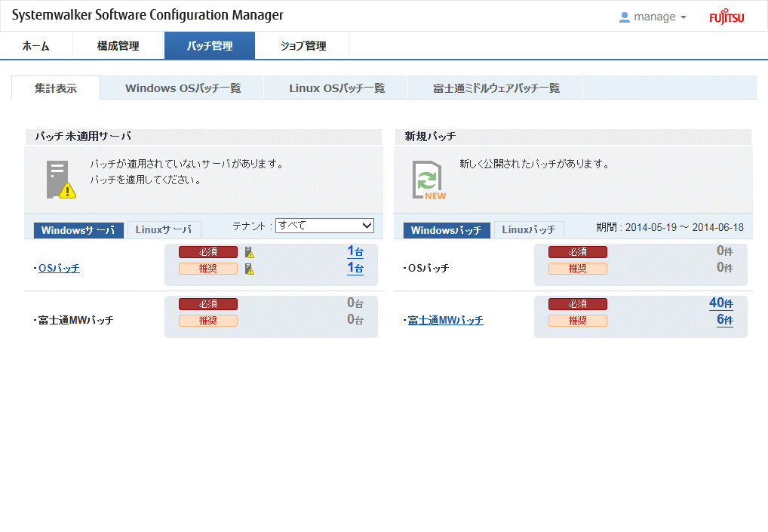Open the OSパッチ link under unapplied servers
The height and width of the screenshot is (532, 768).
(x=59, y=269)
